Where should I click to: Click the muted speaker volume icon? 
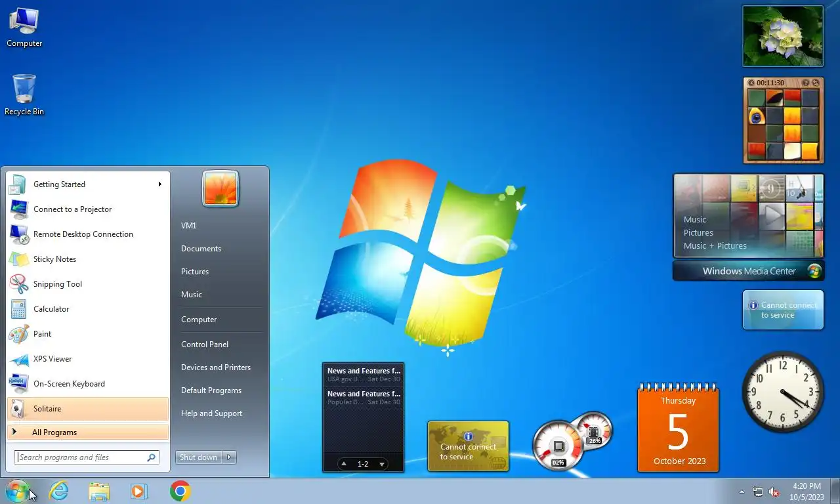(x=774, y=492)
